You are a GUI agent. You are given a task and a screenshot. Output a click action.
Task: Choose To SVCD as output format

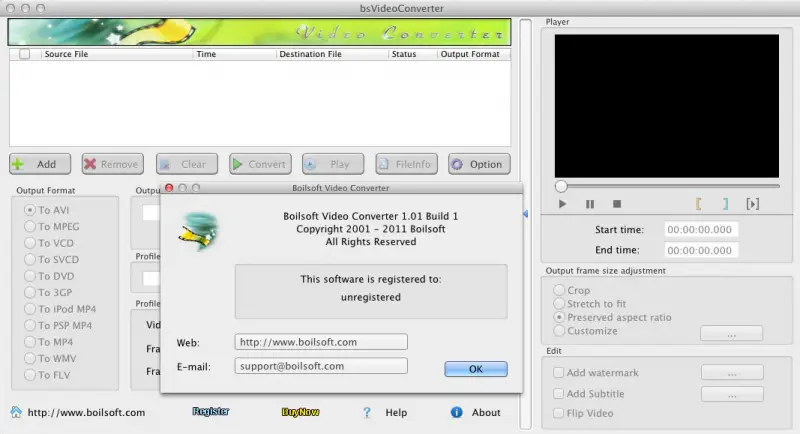pos(30,260)
